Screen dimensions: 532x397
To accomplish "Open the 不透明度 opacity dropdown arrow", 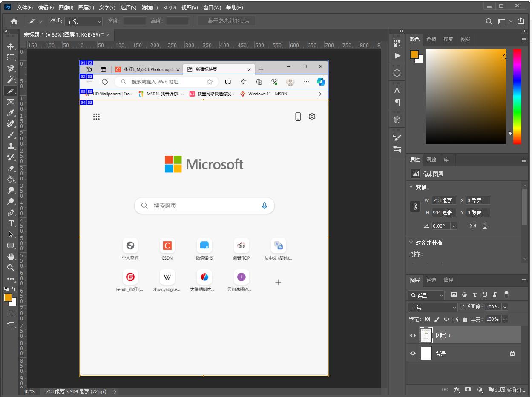I will pyautogui.click(x=505, y=307).
